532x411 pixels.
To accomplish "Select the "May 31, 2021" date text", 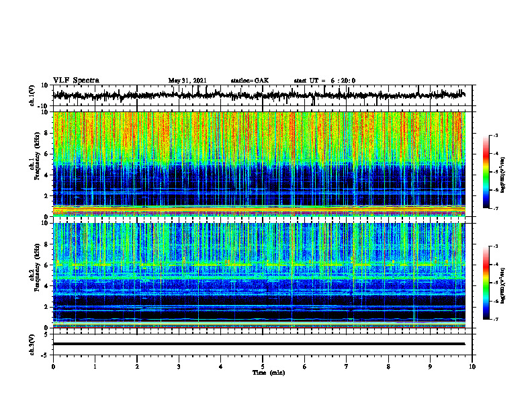I will coord(187,81).
